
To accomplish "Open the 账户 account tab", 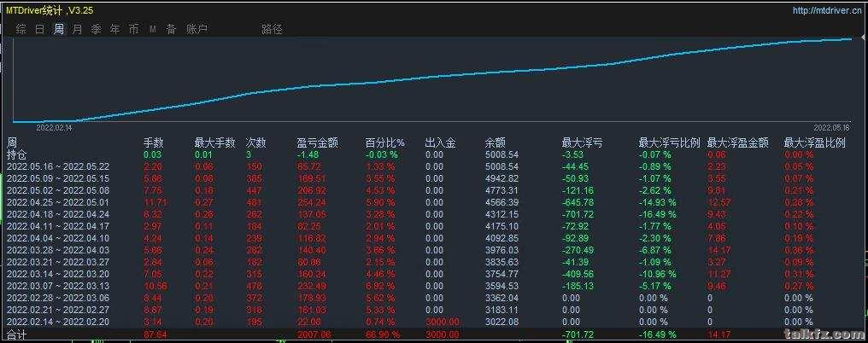I will pyautogui.click(x=196, y=29).
